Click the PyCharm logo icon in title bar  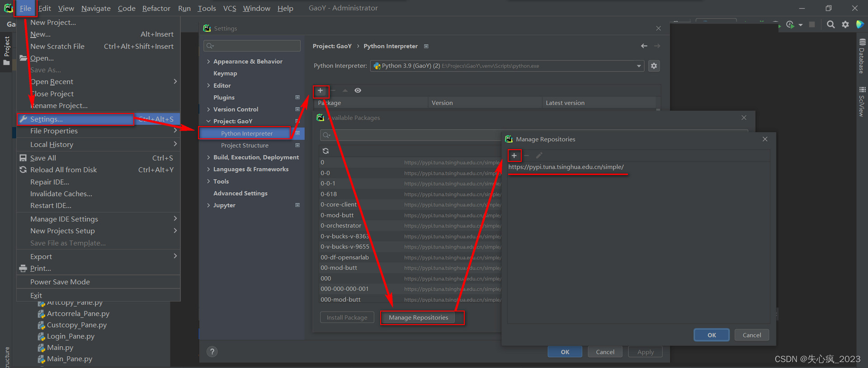tap(8, 8)
